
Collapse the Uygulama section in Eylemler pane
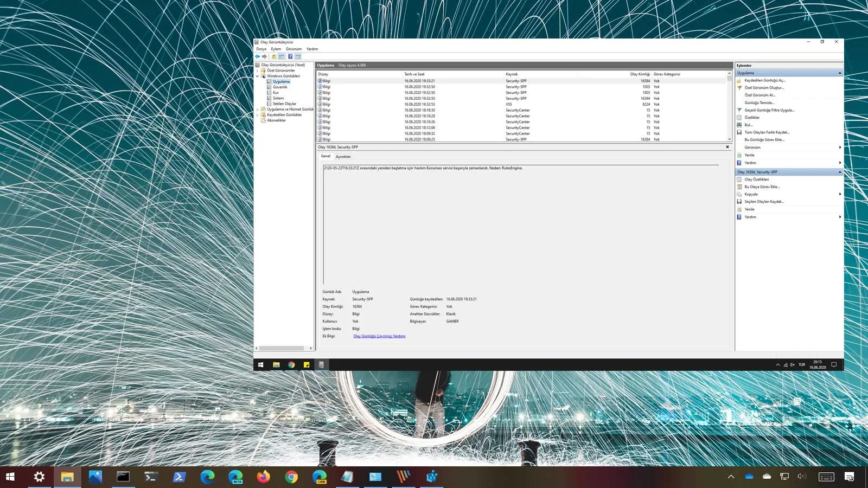coord(839,72)
